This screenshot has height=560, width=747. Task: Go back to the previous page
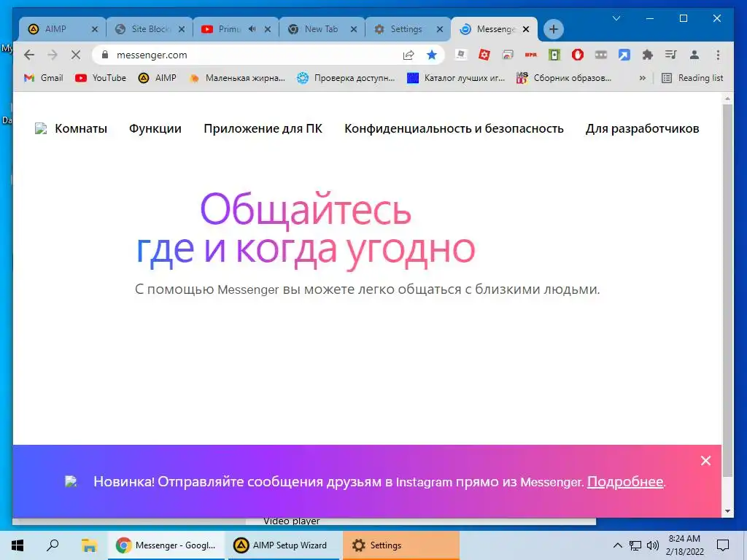pos(29,55)
